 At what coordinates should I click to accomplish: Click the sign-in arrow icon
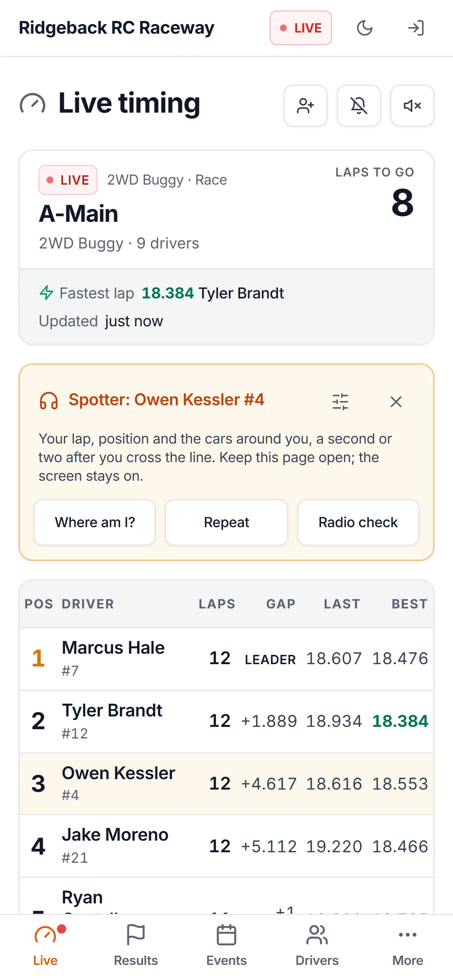pos(416,28)
